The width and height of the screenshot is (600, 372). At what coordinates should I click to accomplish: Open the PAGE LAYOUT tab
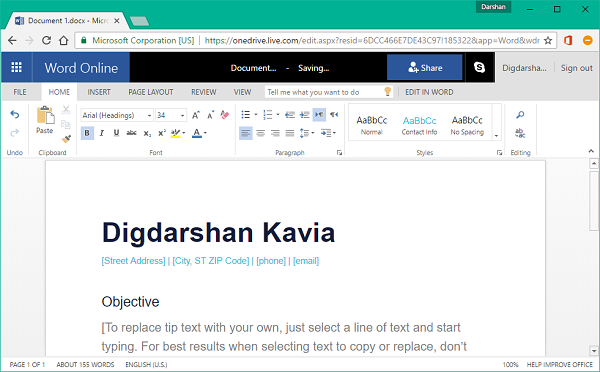pyautogui.click(x=151, y=92)
